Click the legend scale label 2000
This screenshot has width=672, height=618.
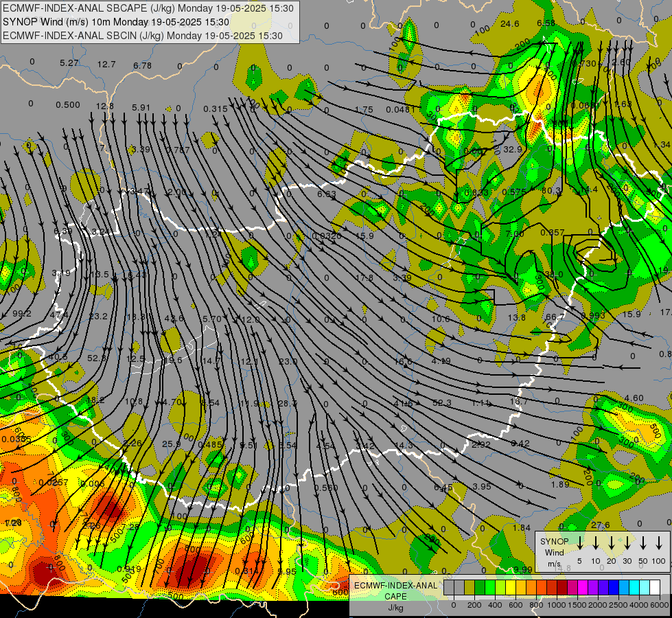tap(597, 605)
